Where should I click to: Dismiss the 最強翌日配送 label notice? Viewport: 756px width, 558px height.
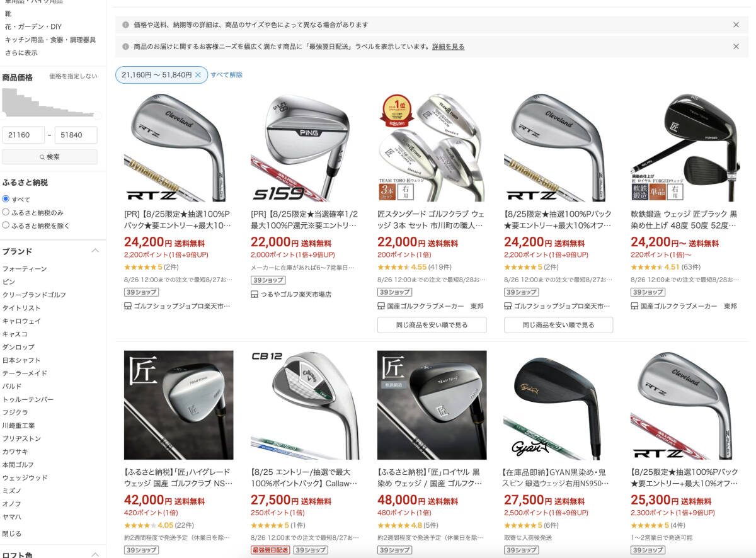pyautogui.click(x=736, y=47)
